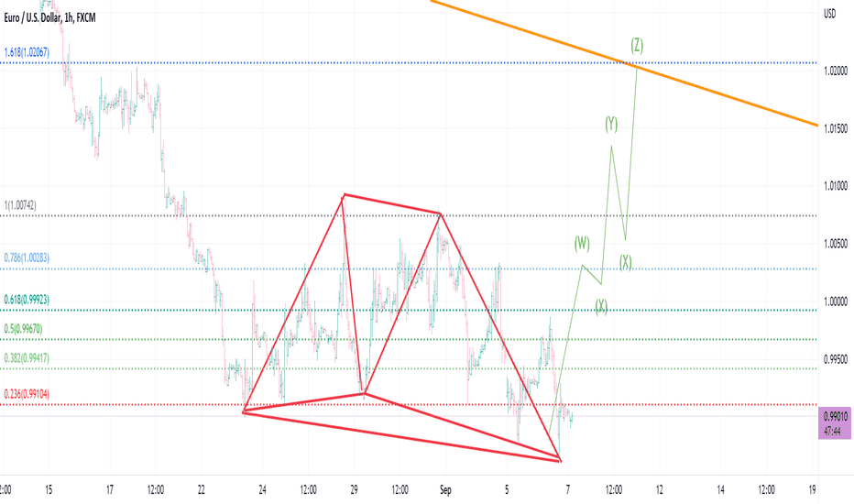This screenshot has height=504, width=854.
Task: Click the 1.01000 price axis tick
Action: click(x=836, y=186)
